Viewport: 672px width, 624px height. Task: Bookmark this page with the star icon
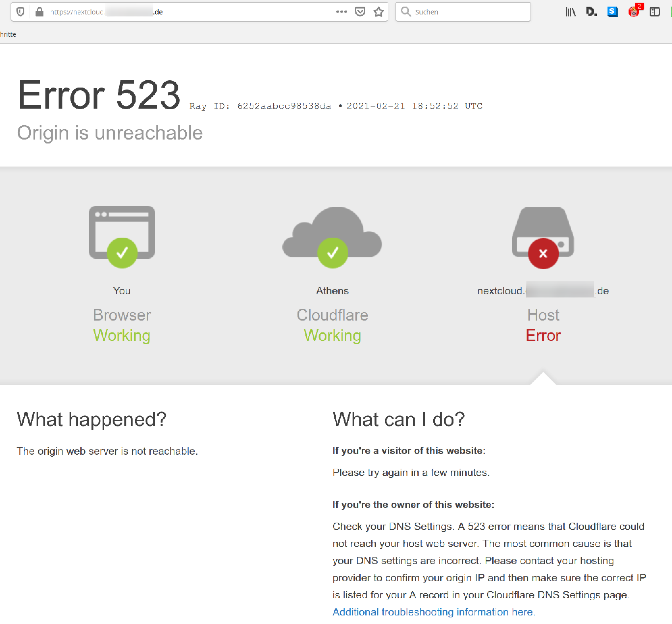[378, 12]
